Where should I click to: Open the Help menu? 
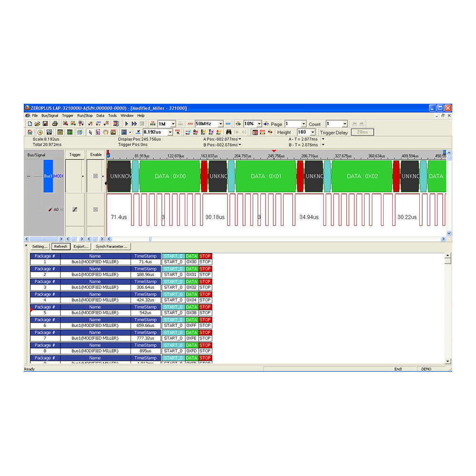pyautogui.click(x=140, y=115)
